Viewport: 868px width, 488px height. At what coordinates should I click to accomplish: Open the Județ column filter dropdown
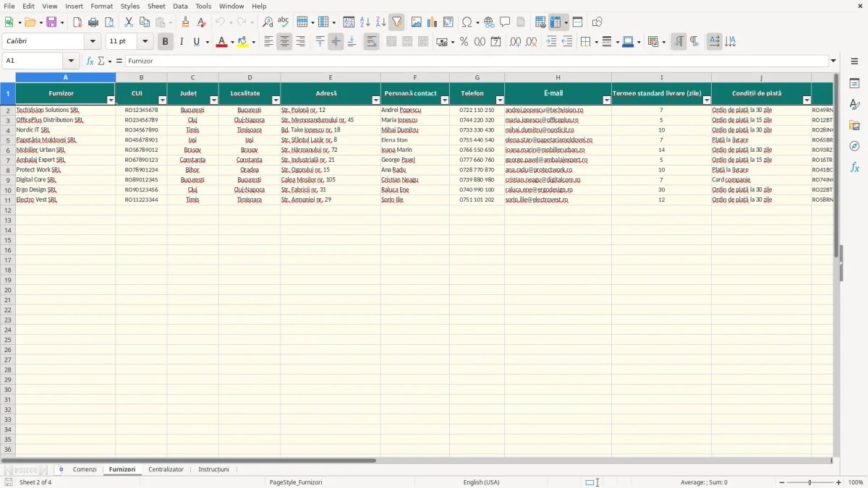click(x=214, y=100)
